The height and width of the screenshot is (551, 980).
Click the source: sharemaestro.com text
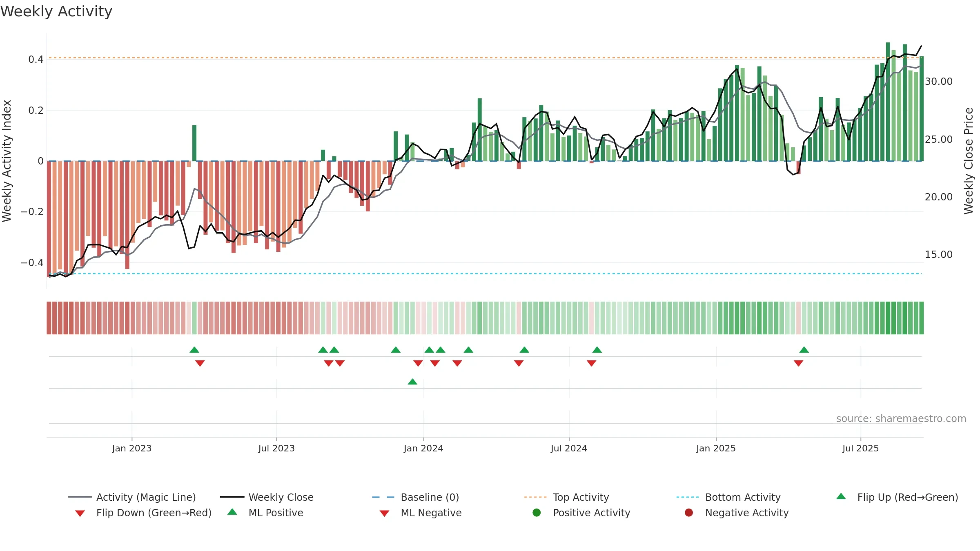click(901, 418)
